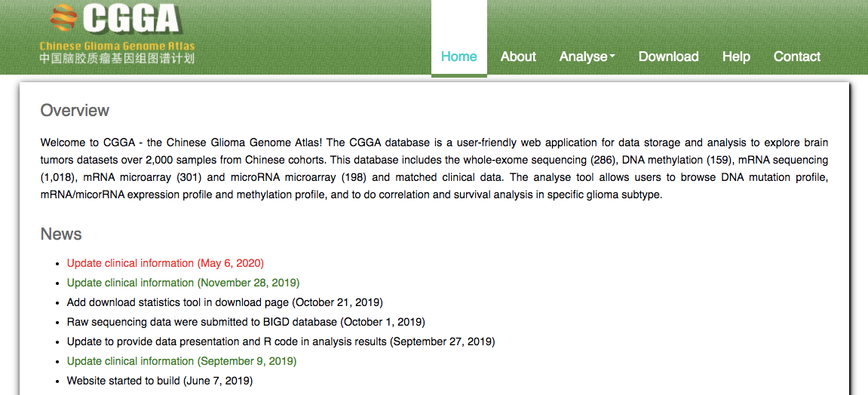This screenshot has width=868, height=395.
Task: Go to the Home tab
Action: (x=459, y=57)
